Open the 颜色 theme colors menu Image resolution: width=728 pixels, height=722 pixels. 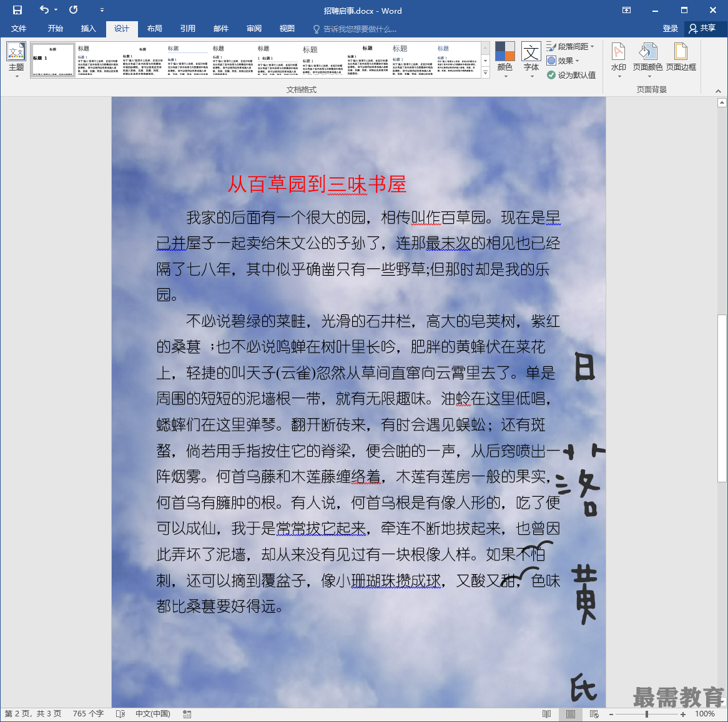[x=504, y=60]
